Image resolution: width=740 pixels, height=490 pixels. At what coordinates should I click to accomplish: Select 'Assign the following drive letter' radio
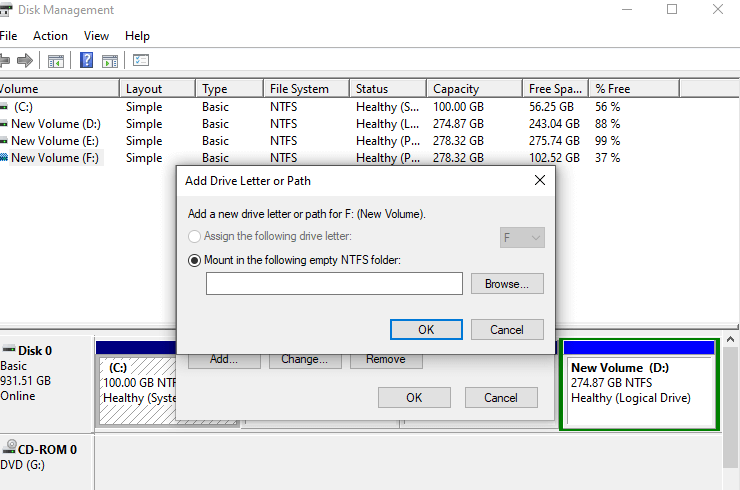(194, 236)
